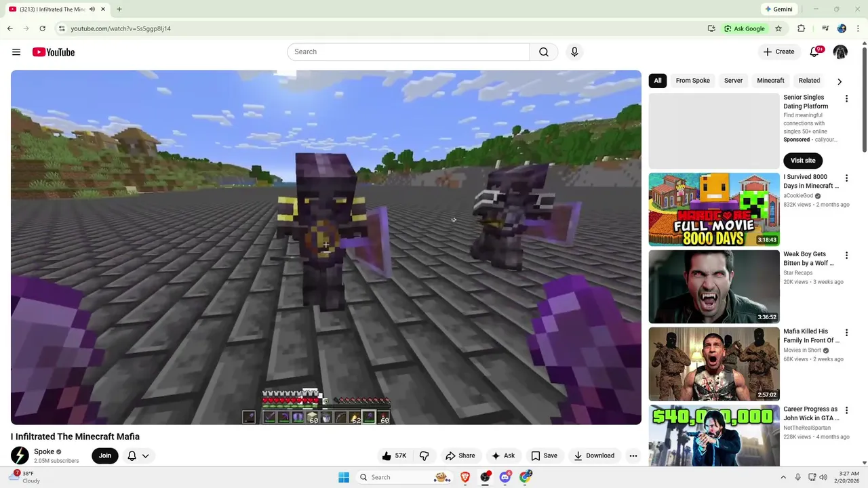Show next filter chips arrow
Image resolution: width=868 pixels, height=488 pixels.
[x=840, y=81]
